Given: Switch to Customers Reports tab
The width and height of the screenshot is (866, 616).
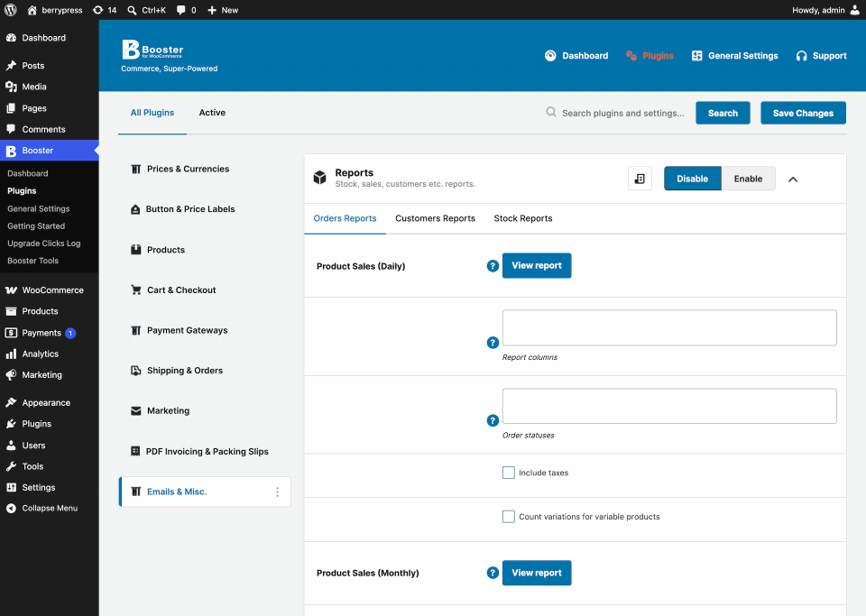Looking at the screenshot, I should pos(435,218).
